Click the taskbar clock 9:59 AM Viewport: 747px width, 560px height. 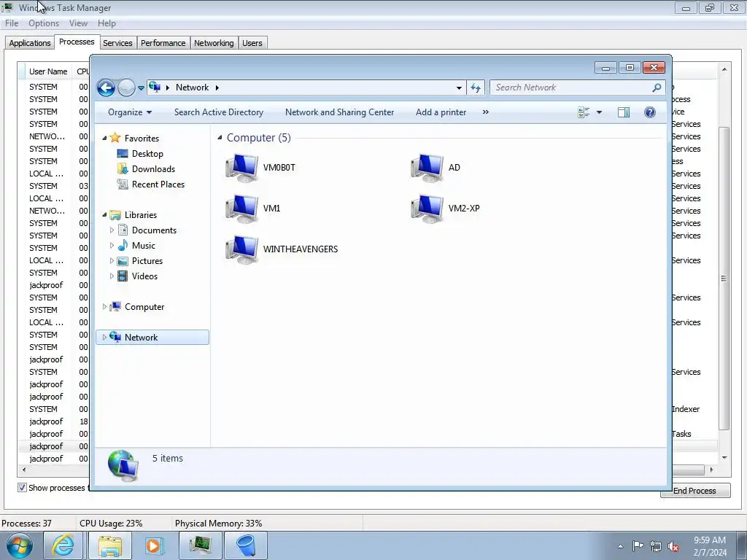pos(710,540)
